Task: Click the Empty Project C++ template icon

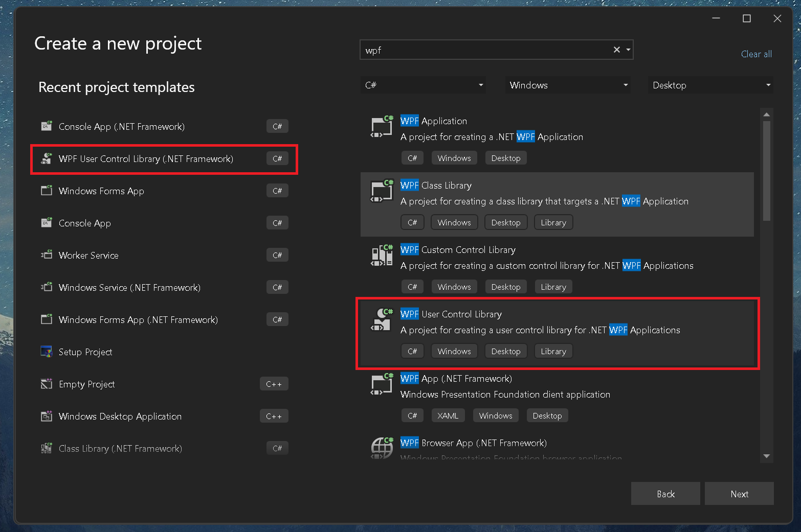Action: (x=47, y=384)
